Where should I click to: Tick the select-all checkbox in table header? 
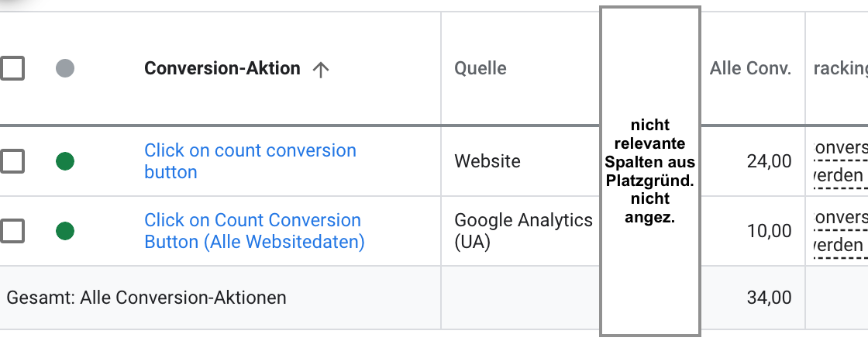[x=11, y=68]
